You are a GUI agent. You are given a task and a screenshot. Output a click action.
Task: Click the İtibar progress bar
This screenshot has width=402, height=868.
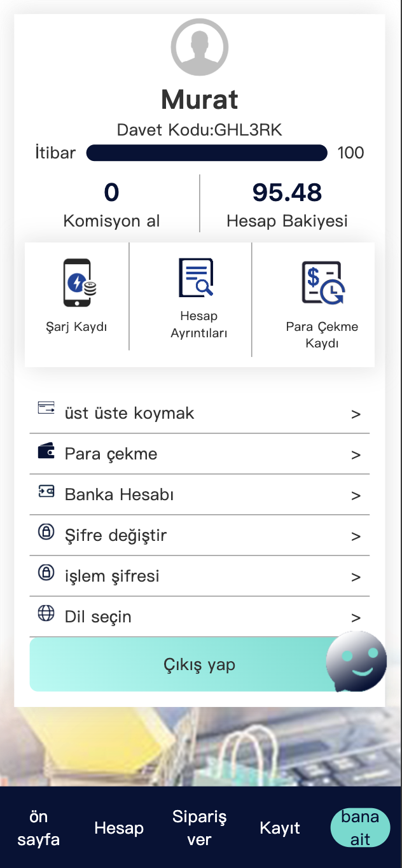pyautogui.click(x=207, y=153)
